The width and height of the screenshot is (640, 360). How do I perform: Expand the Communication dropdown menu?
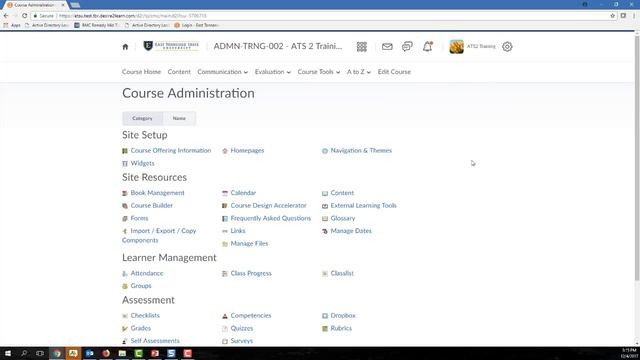[x=222, y=72]
